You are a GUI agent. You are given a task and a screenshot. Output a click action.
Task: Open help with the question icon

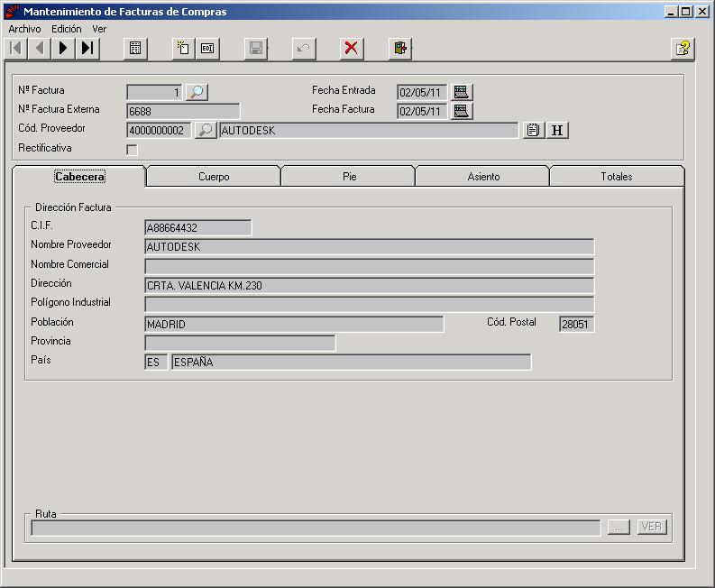coord(683,49)
